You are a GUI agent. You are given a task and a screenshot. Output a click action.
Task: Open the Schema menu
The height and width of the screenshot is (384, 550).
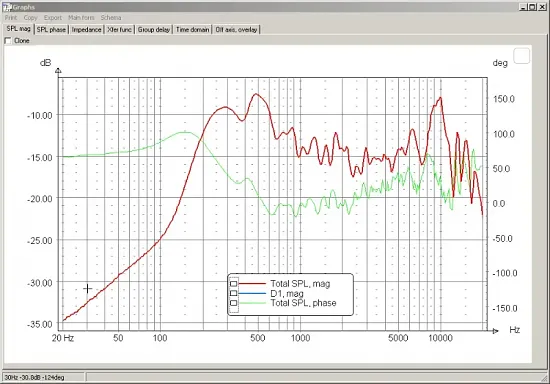click(111, 18)
